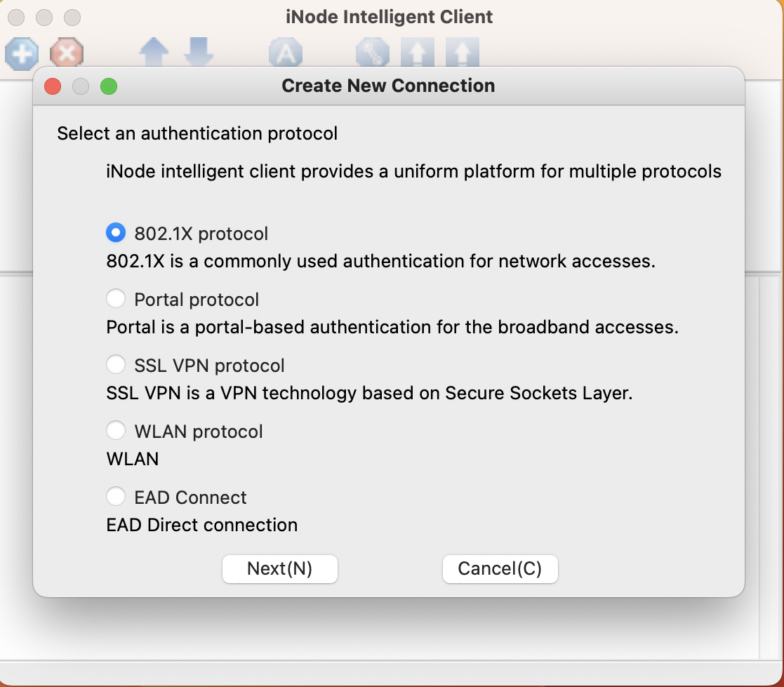Close the Create New Connection dialog
784x687 pixels.
pyautogui.click(x=53, y=86)
